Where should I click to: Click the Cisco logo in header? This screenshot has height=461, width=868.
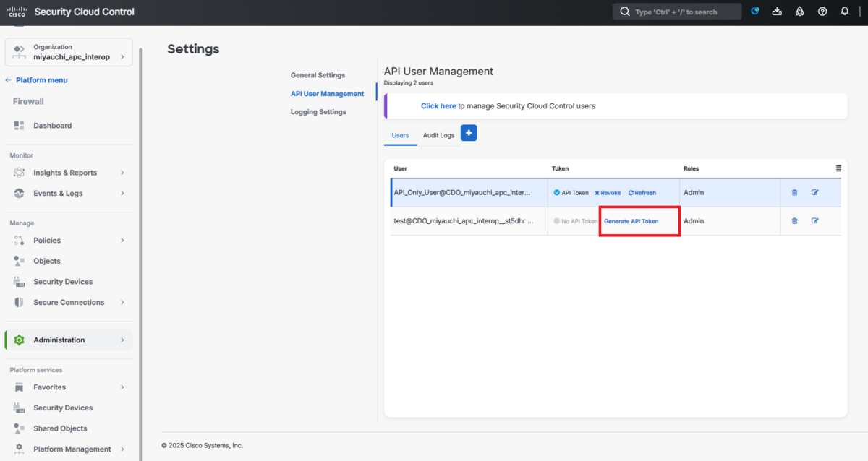click(x=17, y=12)
